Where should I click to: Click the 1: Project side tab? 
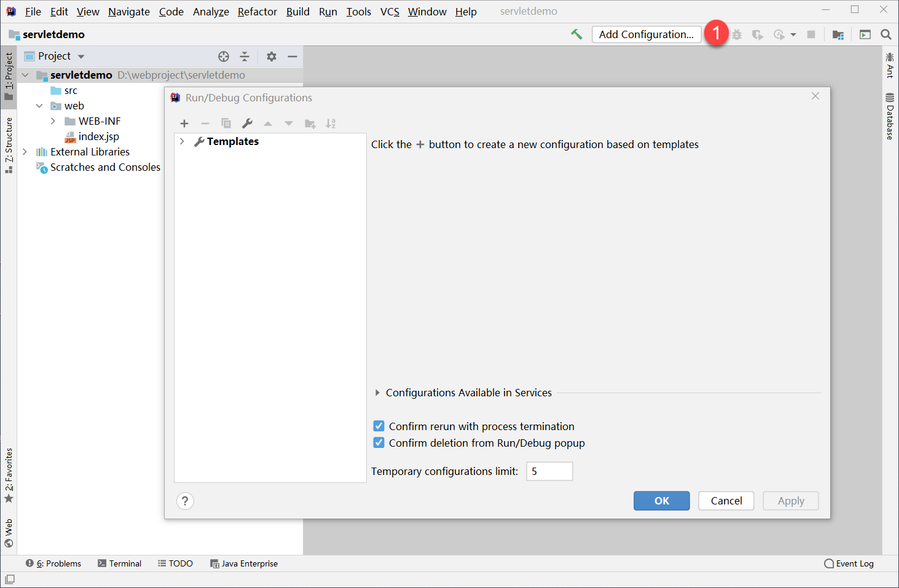[9, 76]
